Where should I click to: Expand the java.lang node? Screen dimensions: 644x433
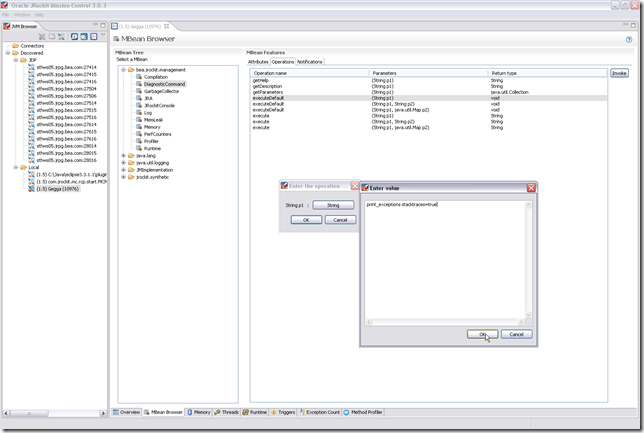pyautogui.click(x=123, y=156)
